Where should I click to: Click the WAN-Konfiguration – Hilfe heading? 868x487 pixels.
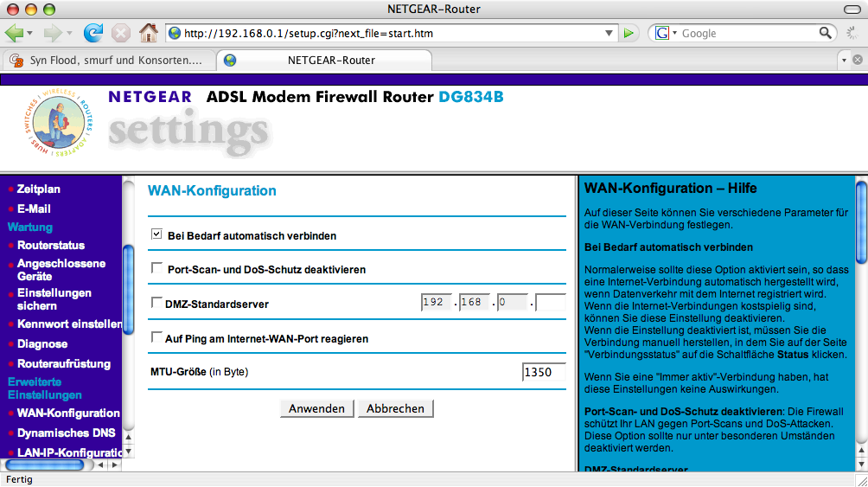coord(670,189)
